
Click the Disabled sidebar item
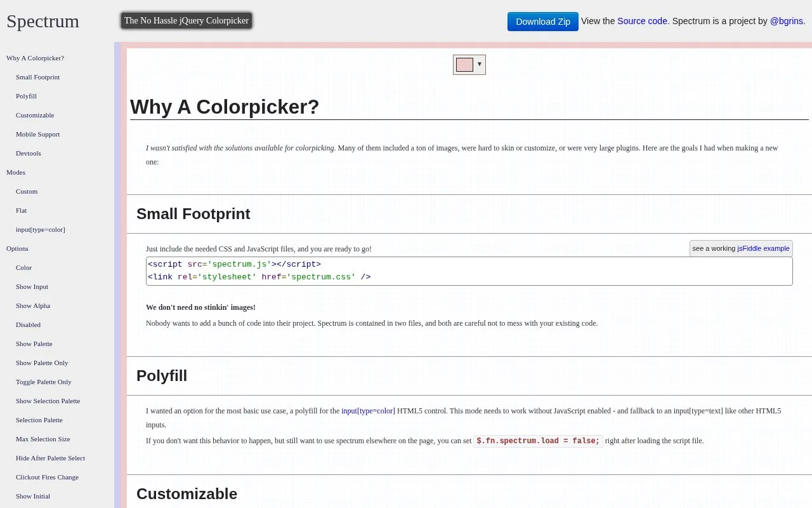(28, 324)
